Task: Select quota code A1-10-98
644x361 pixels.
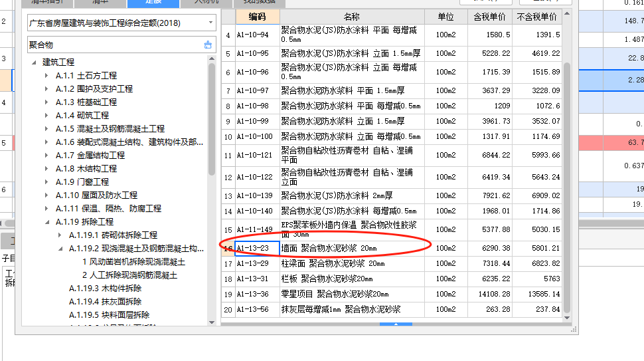Action: pyautogui.click(x=252, y=106)
